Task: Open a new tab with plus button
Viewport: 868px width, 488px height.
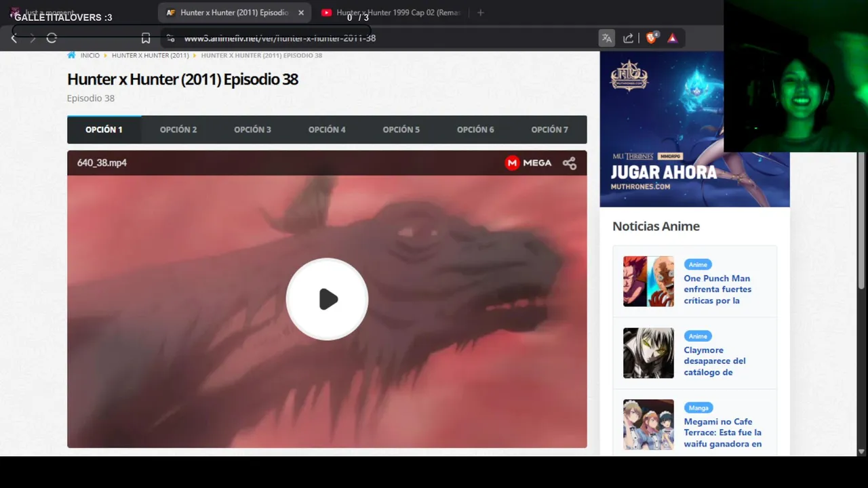Action: click(480, 13)
